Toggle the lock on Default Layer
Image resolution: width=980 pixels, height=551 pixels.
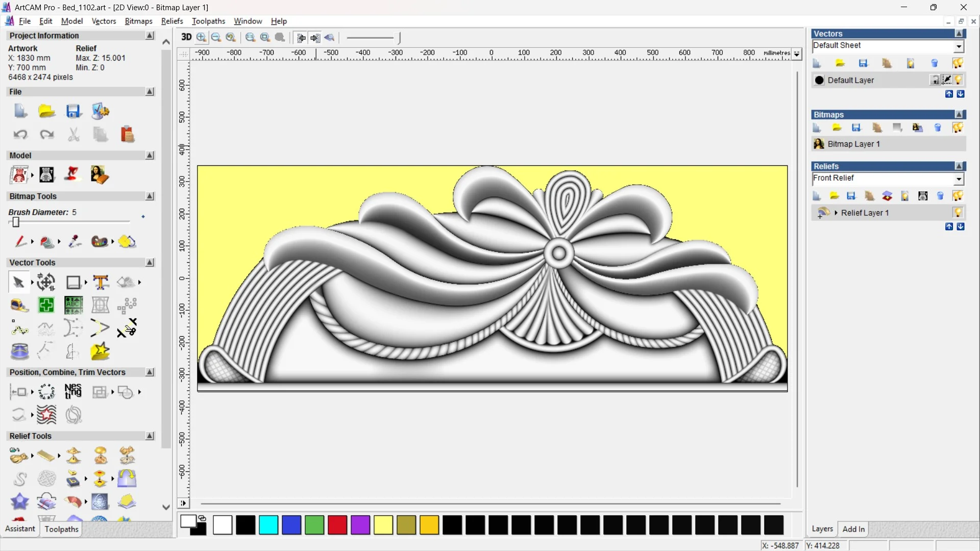point(935,80)
